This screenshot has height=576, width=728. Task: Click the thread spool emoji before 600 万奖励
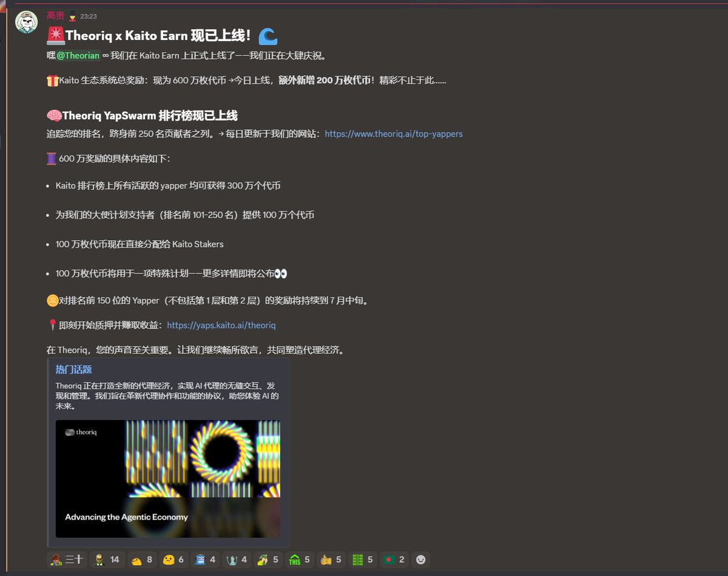tap(52, 158)
